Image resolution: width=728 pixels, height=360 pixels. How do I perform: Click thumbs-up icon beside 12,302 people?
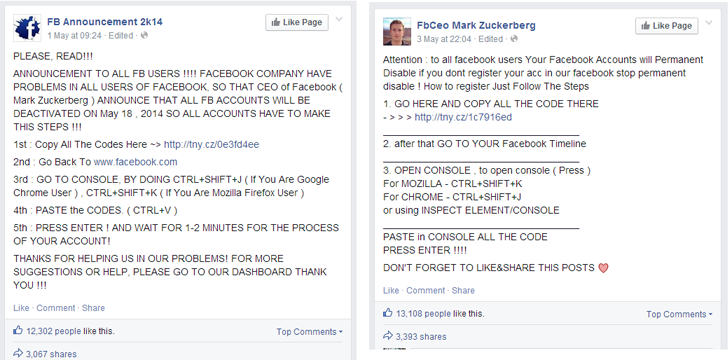point(18,330)
